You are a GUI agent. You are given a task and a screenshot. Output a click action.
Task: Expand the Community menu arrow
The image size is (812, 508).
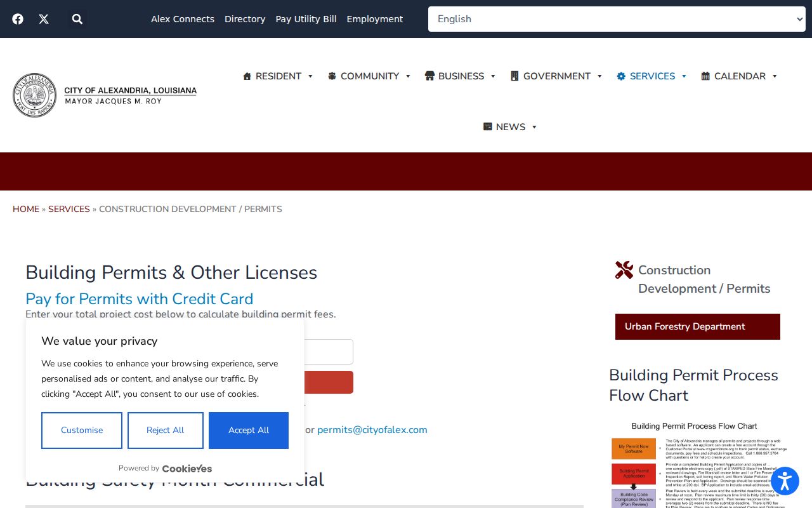408,76
